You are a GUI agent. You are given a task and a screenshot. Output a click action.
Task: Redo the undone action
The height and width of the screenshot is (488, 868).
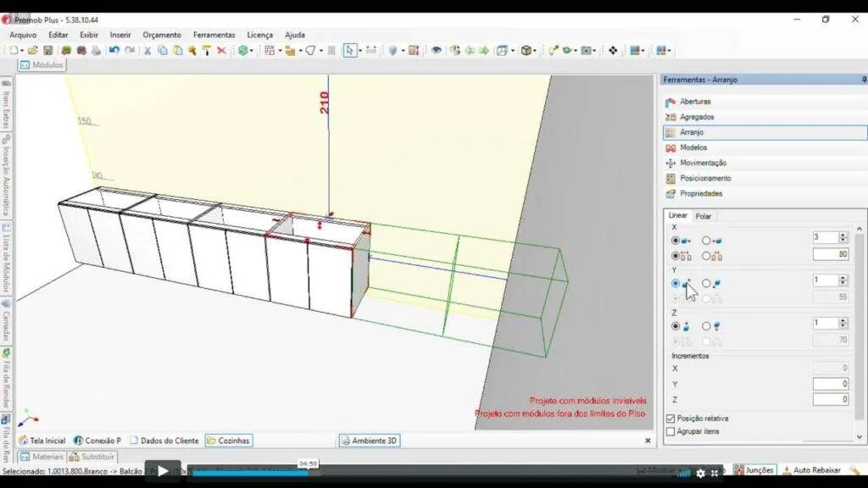point(130,50)
